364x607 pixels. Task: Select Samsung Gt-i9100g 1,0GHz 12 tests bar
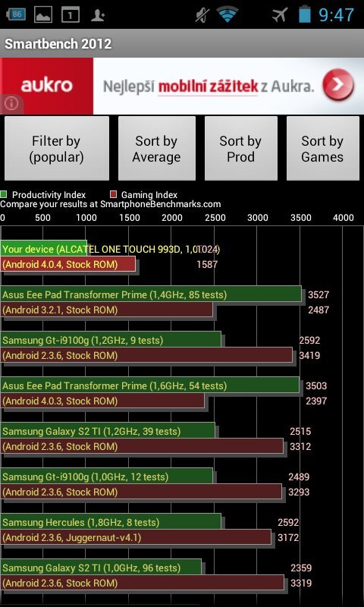[106, 476]
